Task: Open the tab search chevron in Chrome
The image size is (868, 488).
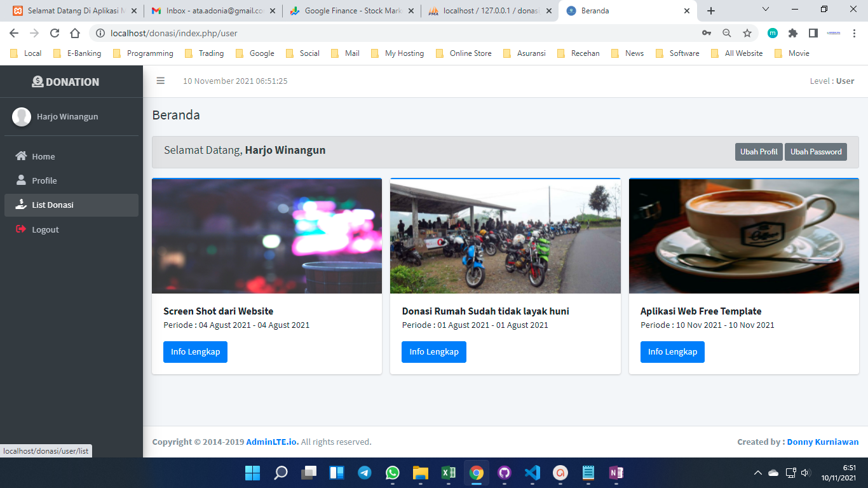Action: pyautogui.click(x=766, y=10)
